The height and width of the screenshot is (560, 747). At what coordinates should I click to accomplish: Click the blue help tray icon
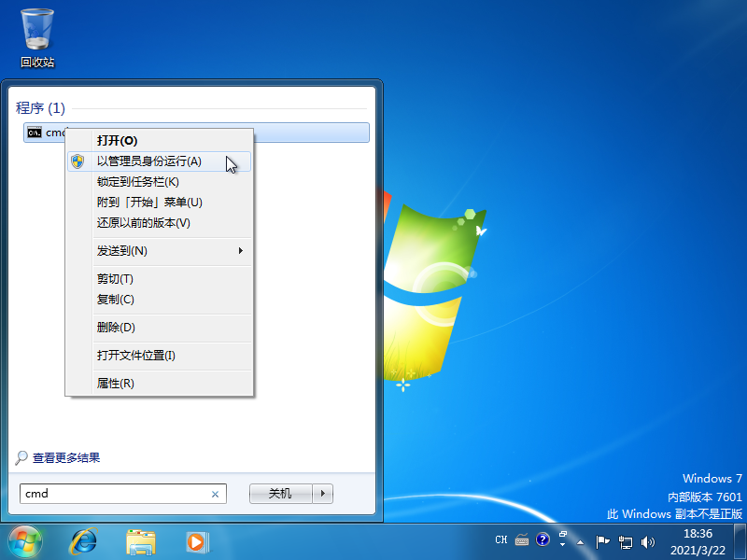tap(543, 539)
